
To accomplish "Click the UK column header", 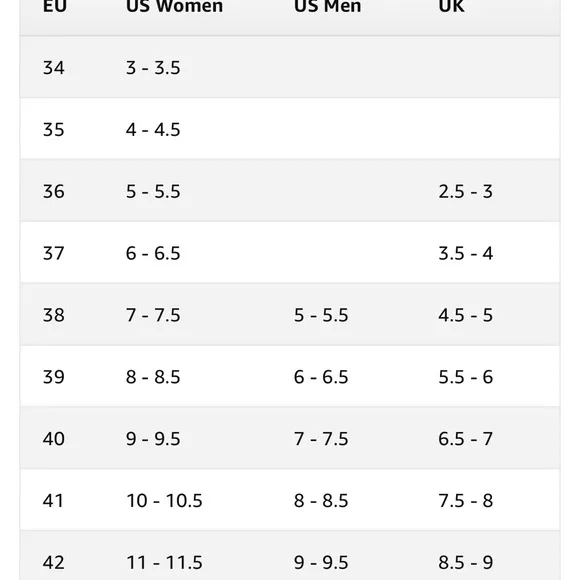I will 451,6.
